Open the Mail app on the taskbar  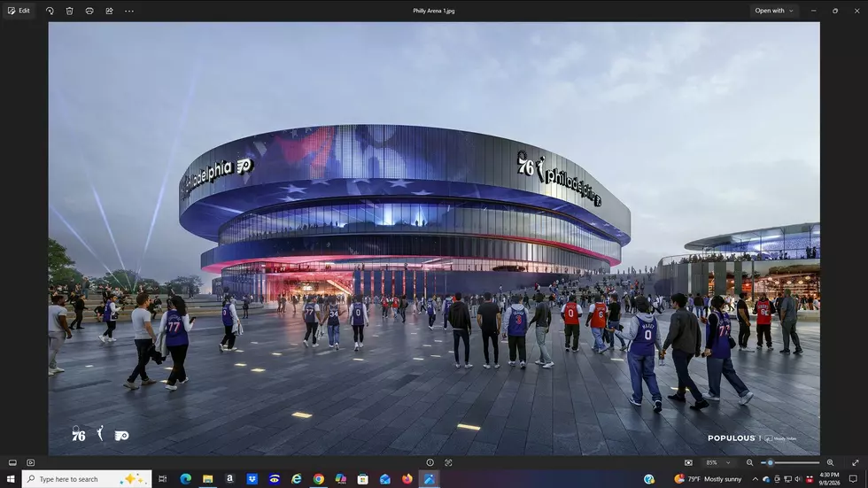pos(384,478)
